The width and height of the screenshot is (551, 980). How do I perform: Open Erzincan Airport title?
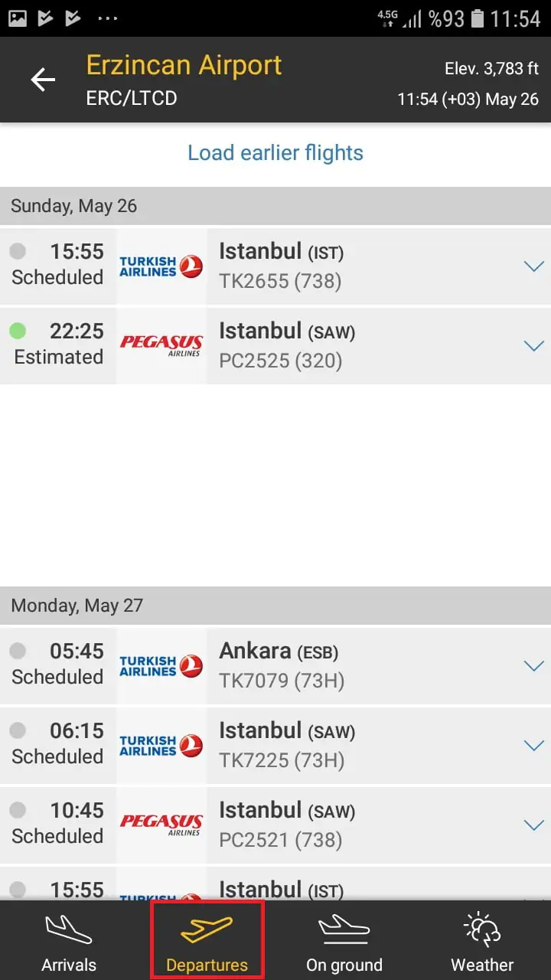[184, 66]
